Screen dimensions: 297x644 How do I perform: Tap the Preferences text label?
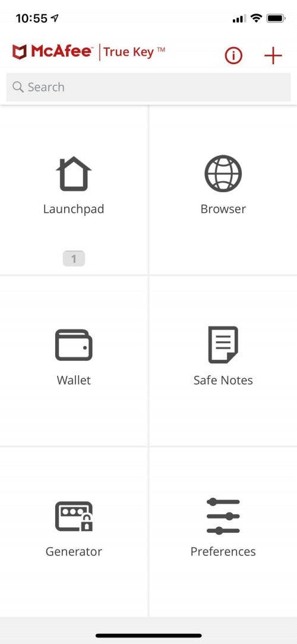(223, 551)
